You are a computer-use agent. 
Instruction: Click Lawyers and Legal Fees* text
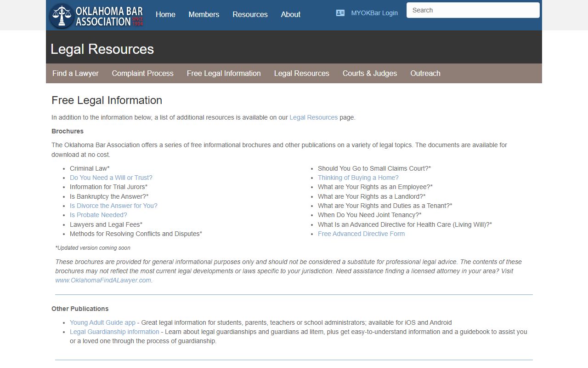tap(106, 224)
